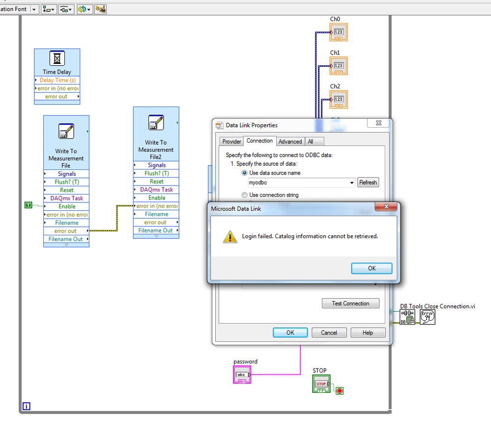The image size is (491, 448).
Task: Select the Ch0 numeric indicator terminal
Action: tap(339, 32)
